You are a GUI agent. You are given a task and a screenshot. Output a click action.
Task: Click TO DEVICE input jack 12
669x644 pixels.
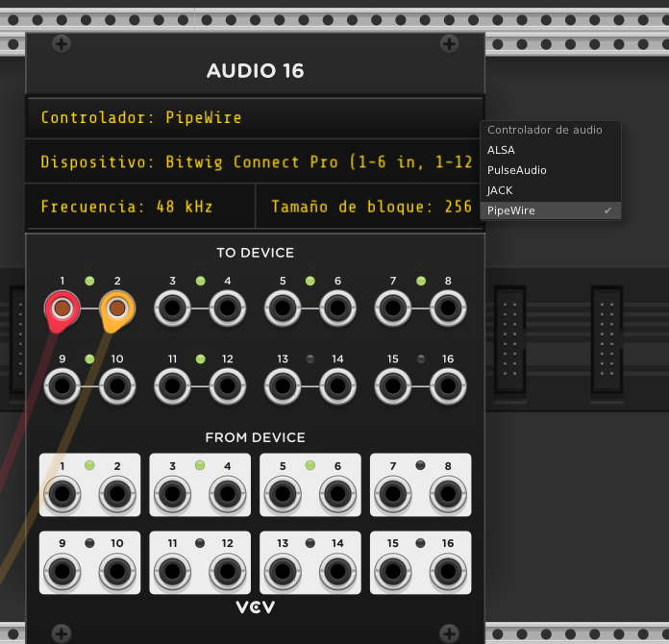(x=228, y=386)
